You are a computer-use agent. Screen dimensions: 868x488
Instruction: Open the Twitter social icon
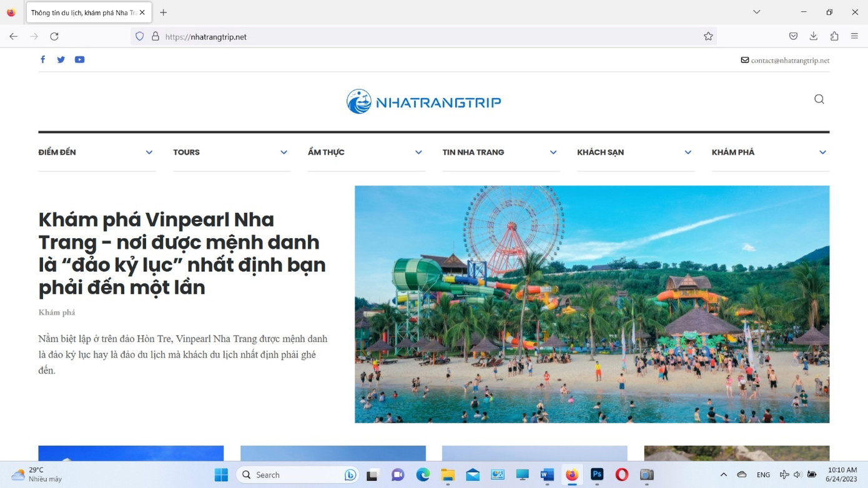pos(61,59)
